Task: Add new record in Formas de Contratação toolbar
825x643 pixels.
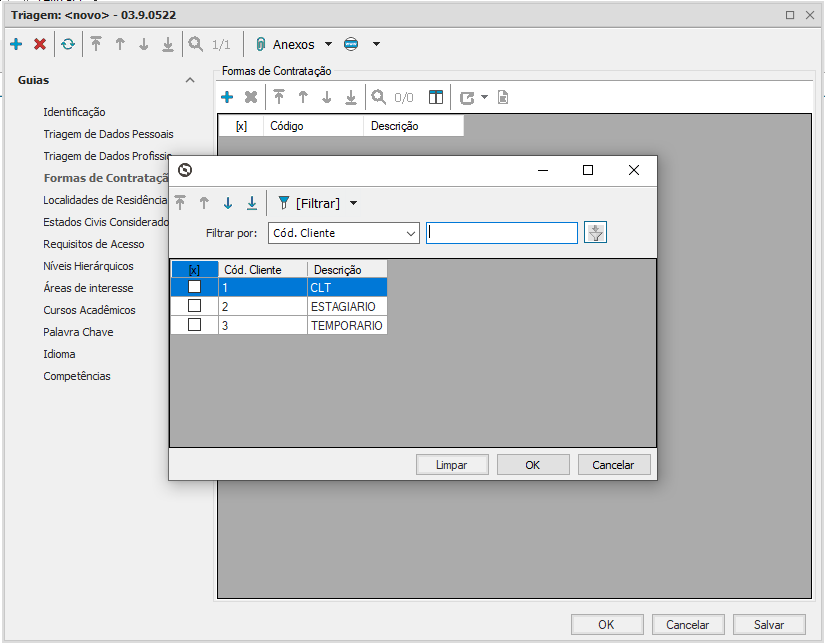Action: tap(227, 97)
